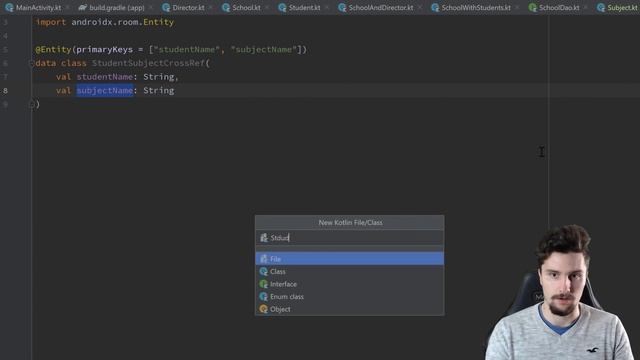Click the Kotlin icon on SchoolAndDirector.kt tab

pyautogui.click(x=342, y=7)
